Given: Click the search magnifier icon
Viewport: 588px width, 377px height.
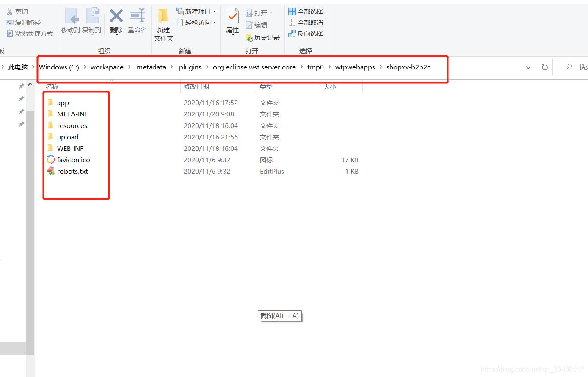Looking at the screenshot, I should 569,67.
